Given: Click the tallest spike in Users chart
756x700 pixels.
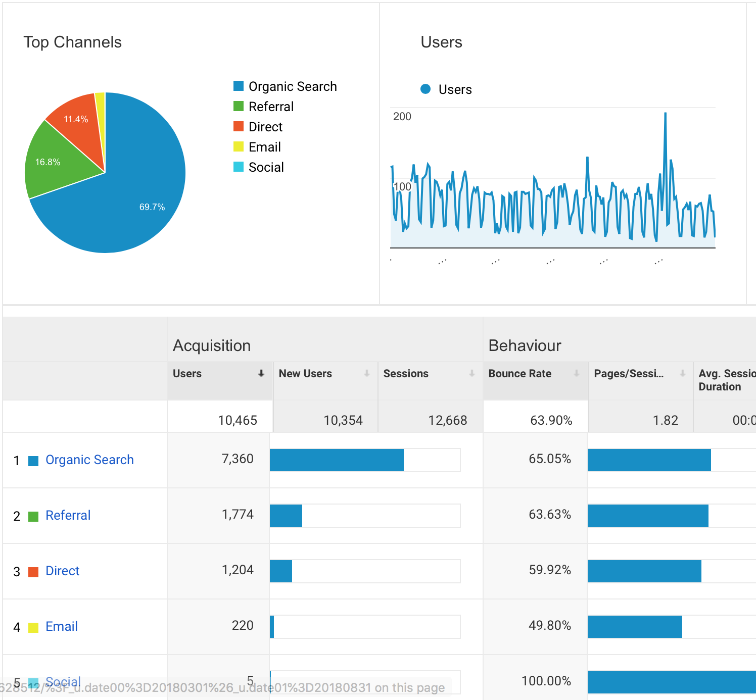Looking at the screenshot, I should (x=665, y=115).
